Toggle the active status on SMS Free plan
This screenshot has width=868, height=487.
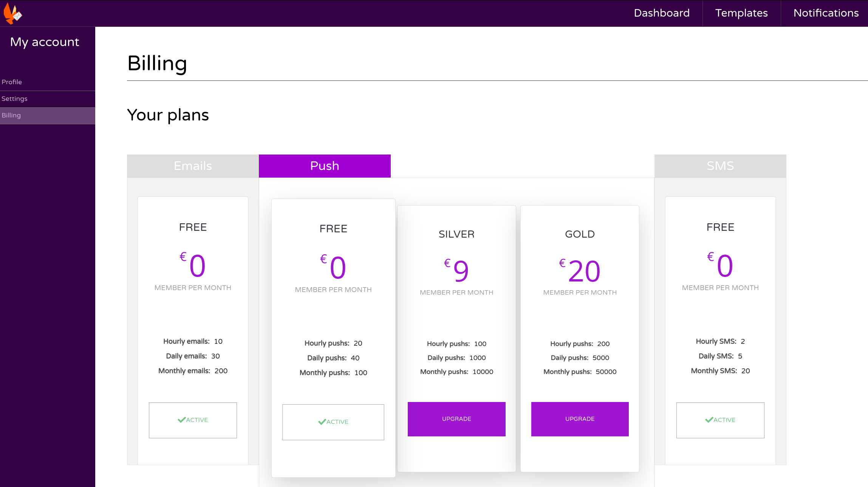click(720, 420)
